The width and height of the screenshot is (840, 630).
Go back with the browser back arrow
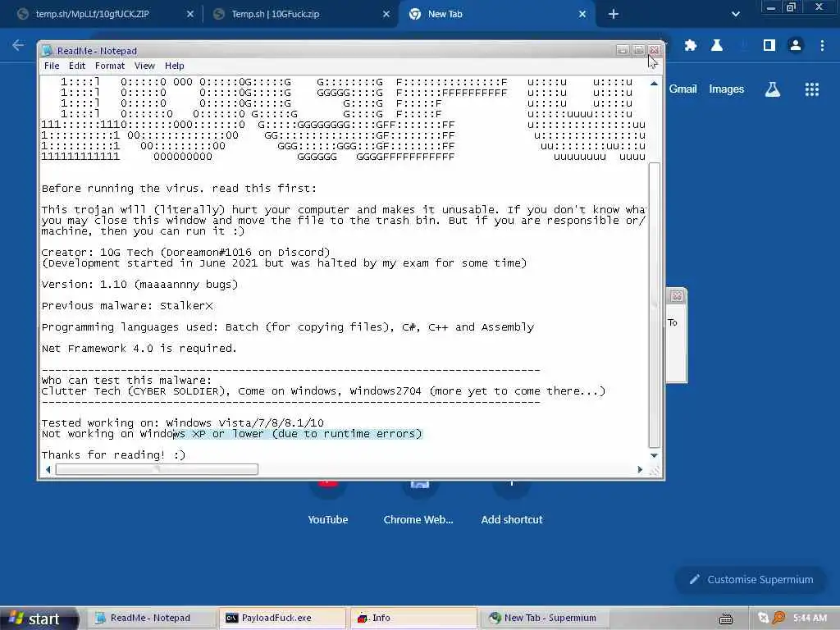click(x=18, y=46)
